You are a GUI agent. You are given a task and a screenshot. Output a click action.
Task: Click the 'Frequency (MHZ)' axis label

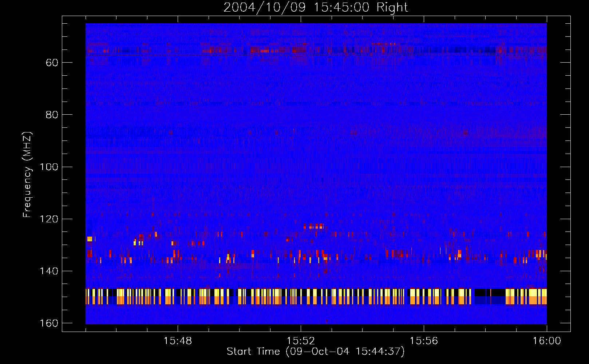pos(27,174)
